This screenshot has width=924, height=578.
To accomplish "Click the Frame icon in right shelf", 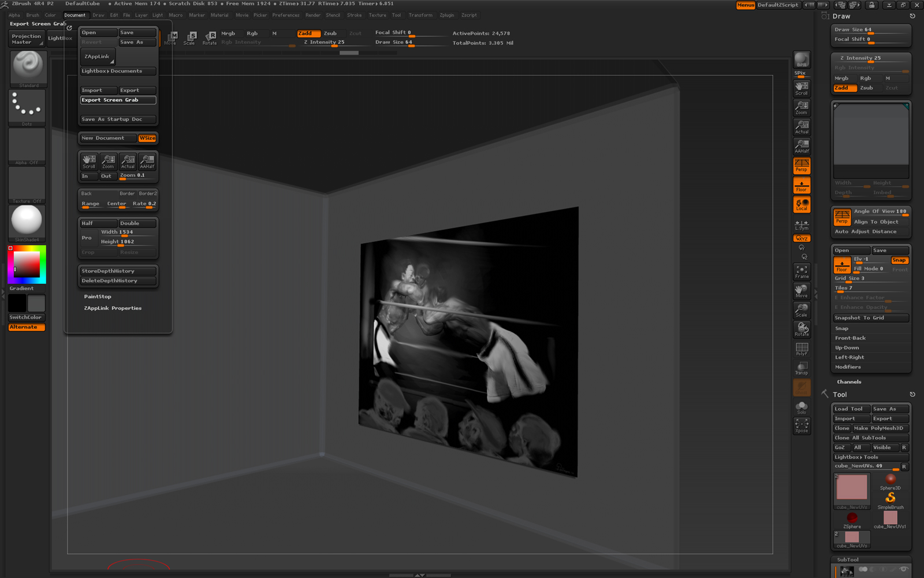I will pyautogui.click(x=802, y=272).
